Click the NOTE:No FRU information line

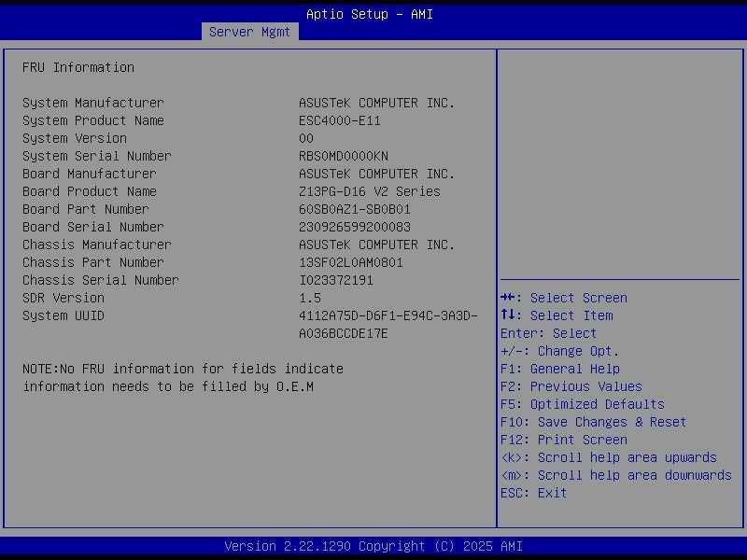point(183,369)
